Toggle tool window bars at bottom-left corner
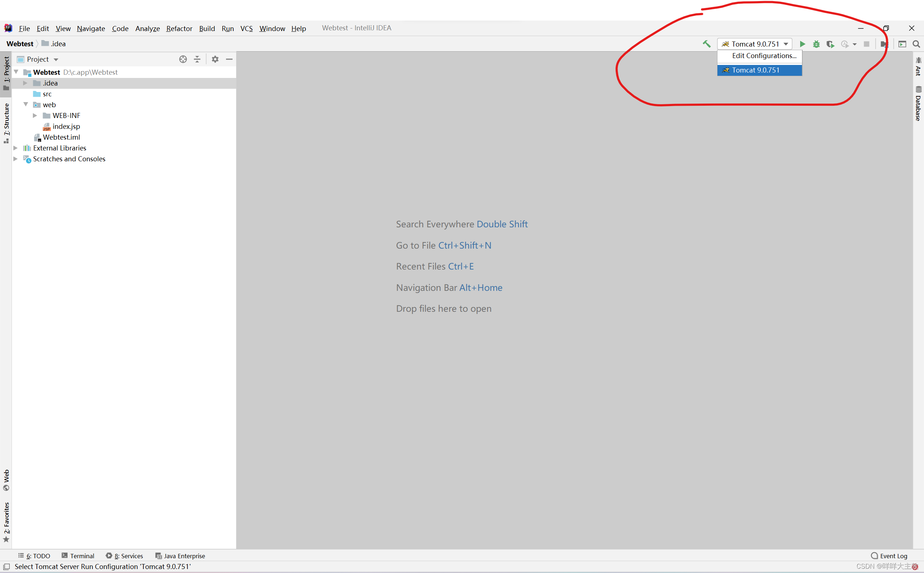The width and height of the screenshot is (924, 573). [6, 567]
